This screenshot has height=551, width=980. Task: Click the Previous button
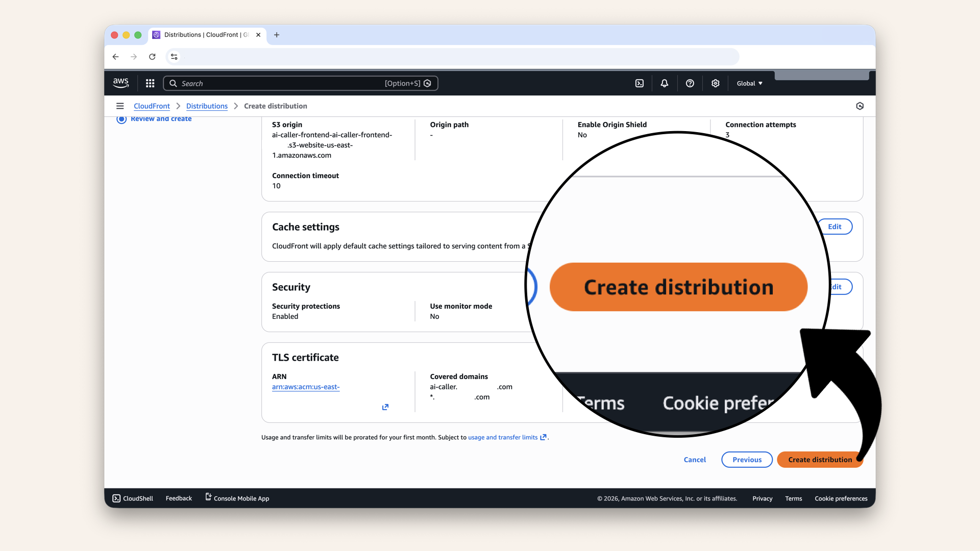746,460
